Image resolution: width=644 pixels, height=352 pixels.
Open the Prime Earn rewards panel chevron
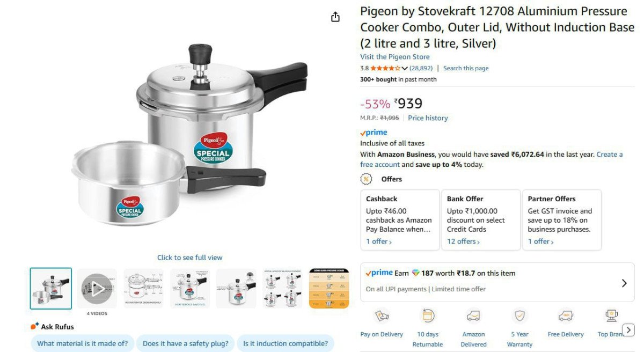[x=624, y=283]
